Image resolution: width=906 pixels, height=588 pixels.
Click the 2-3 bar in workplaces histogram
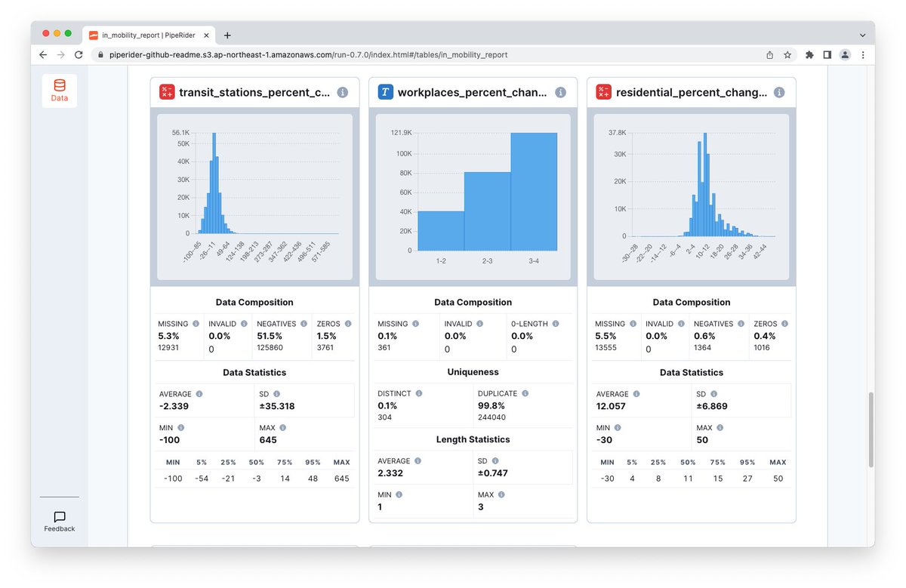[x=488, y=211]
